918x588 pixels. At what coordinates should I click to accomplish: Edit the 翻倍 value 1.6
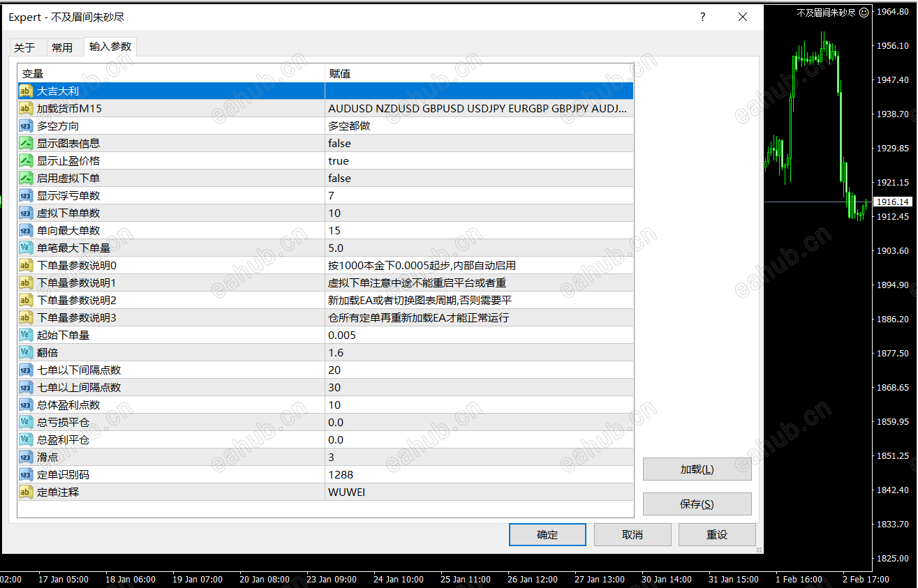click(x=479, y=352)
